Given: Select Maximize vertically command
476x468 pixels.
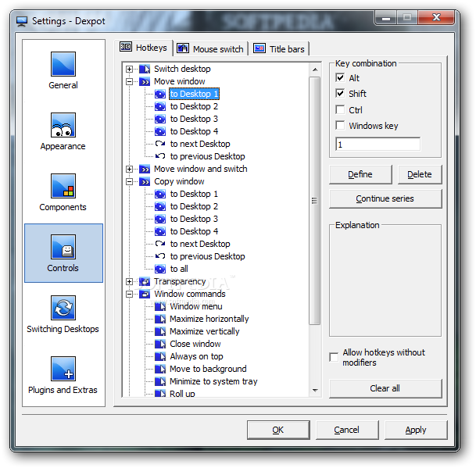Looking at the screenshot, I should (205, 331).
